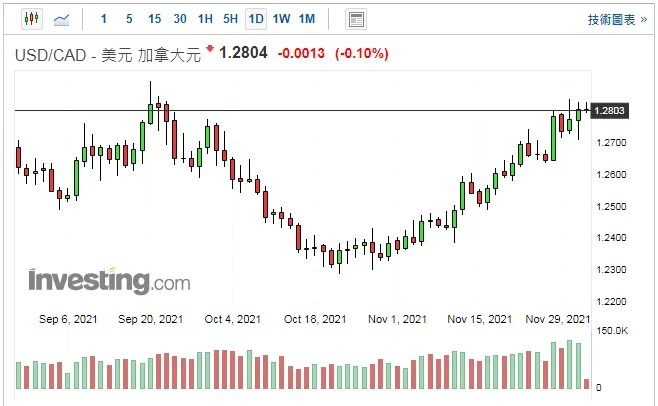Click the 1.2600 price axis label
The height and width of the screenshot is (406, 658).
click(x=611, y=174)
